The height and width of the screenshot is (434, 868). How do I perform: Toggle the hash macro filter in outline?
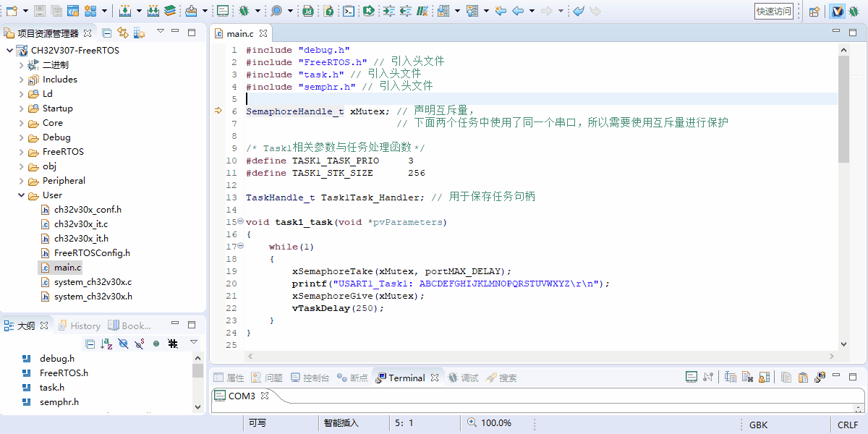tap(173, 344)
